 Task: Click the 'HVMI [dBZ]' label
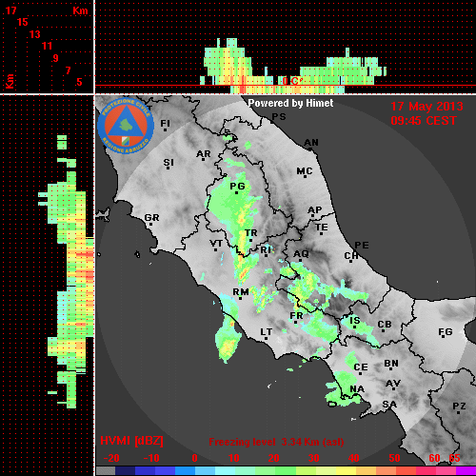[x=131, y=441]
